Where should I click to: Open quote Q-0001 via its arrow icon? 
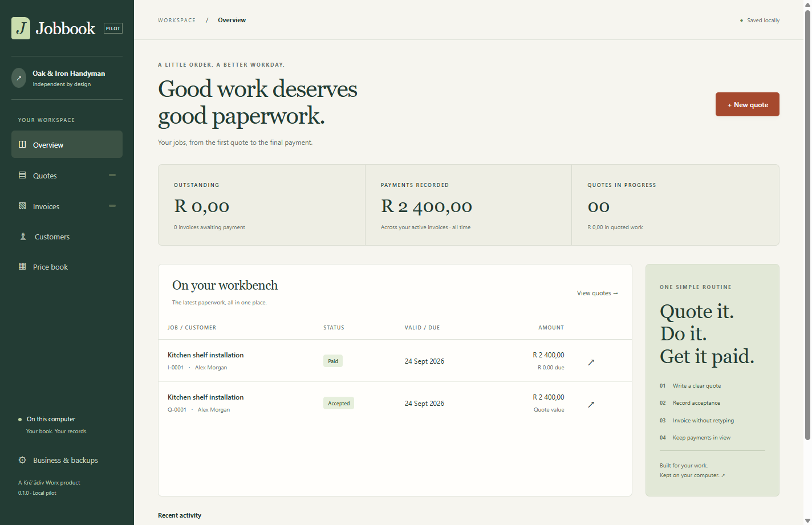591,404
